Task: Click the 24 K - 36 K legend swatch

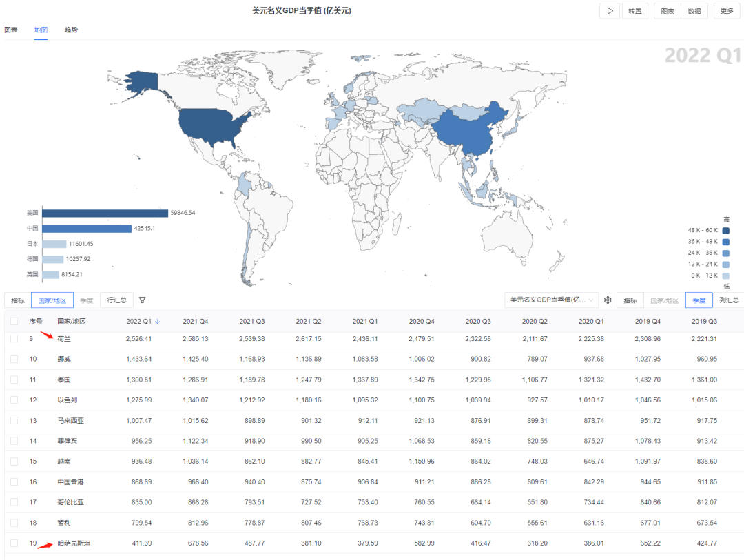Action: (x=725, y=253)
